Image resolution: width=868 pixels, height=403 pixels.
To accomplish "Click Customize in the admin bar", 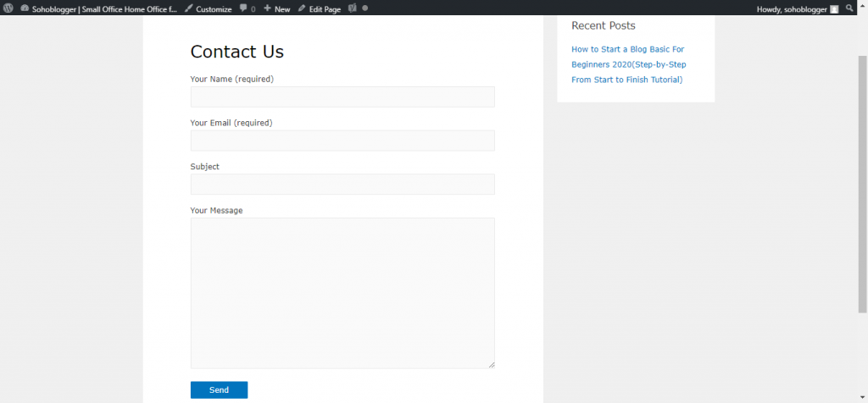I will 208,8.
